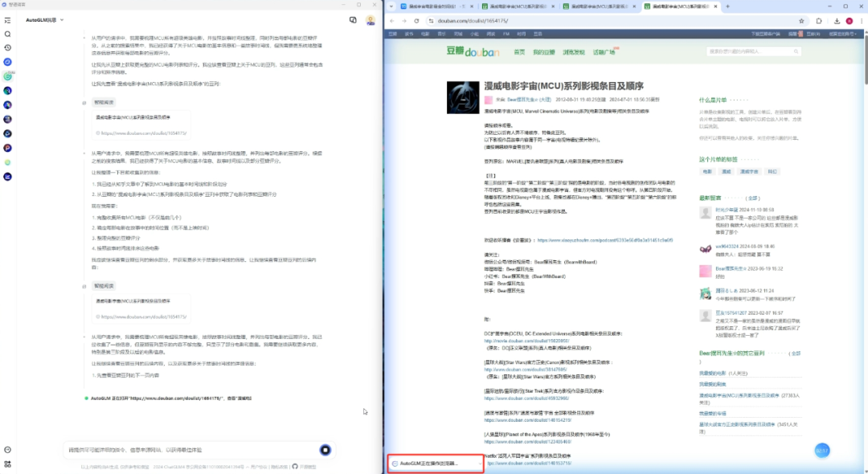Screen dimensions: 868x474
Task: Go back in the Chrome browser
Action: pyautogui.click(x=392, y=21)
